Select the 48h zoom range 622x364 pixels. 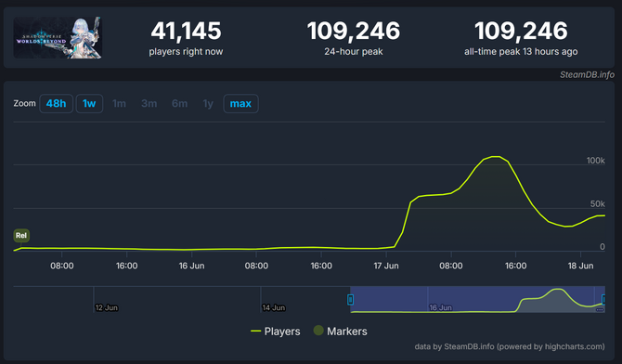56,104
